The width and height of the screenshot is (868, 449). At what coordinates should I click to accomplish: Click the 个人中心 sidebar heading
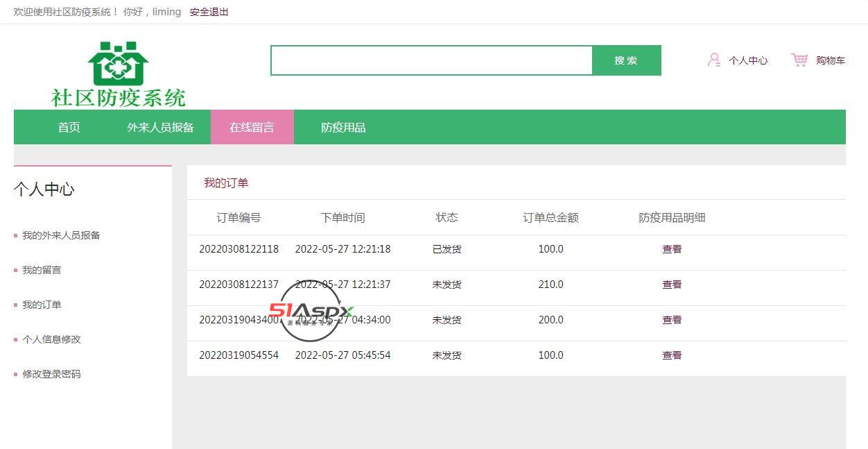[x=44, y=189]
